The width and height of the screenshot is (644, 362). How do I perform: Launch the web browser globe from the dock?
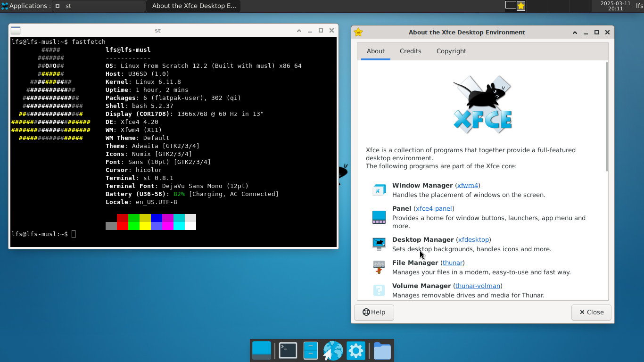coord(333,351)
